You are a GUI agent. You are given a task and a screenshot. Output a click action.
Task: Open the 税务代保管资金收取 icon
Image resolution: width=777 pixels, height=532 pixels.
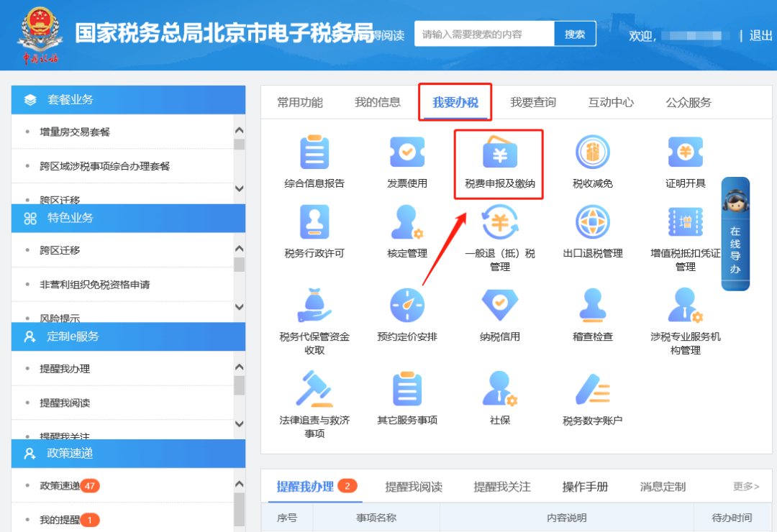pos(314,305)
